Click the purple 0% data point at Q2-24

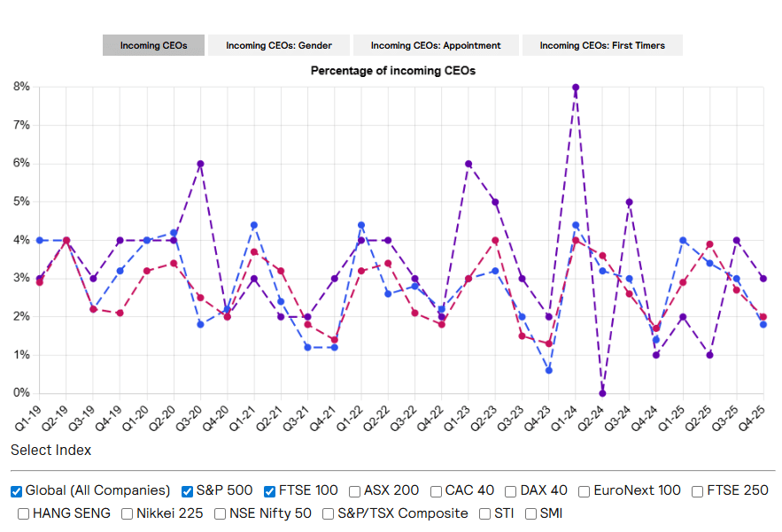602,393
